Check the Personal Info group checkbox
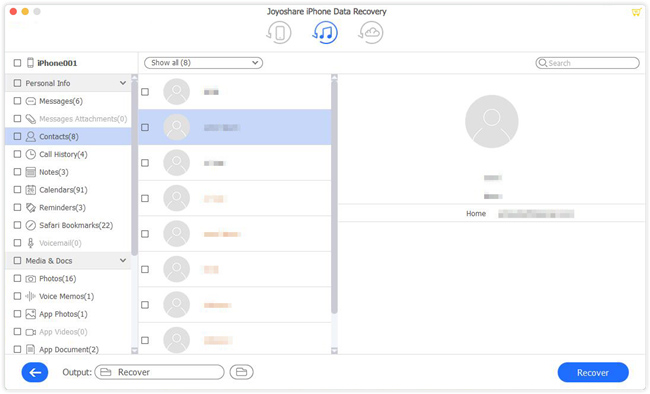Screen dimensions: 650x394 (17, 83)
